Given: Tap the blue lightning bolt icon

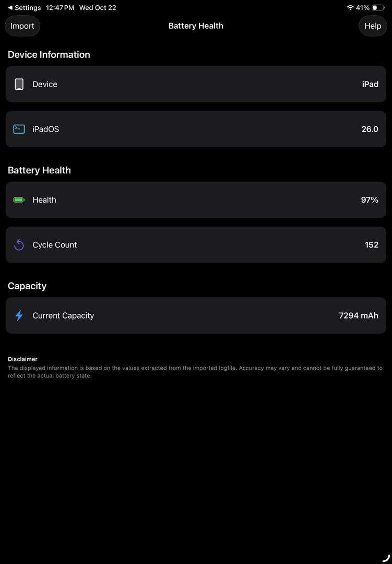Looking at the screenshot, I should tap(19, 315).
